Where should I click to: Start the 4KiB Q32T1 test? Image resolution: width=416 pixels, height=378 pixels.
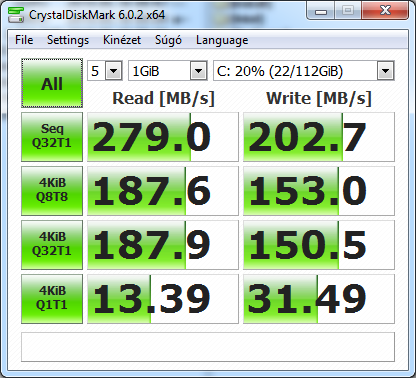pos(52,245)
